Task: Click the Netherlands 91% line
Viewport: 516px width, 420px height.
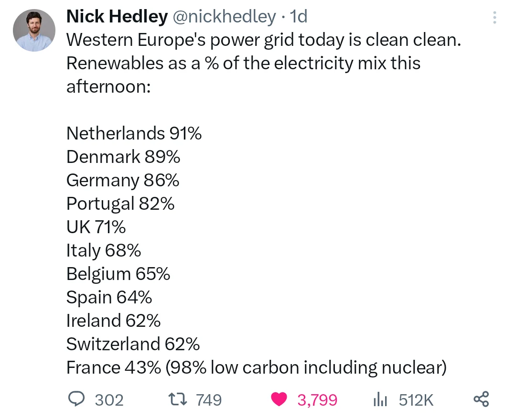Action: tap(134, 133)
